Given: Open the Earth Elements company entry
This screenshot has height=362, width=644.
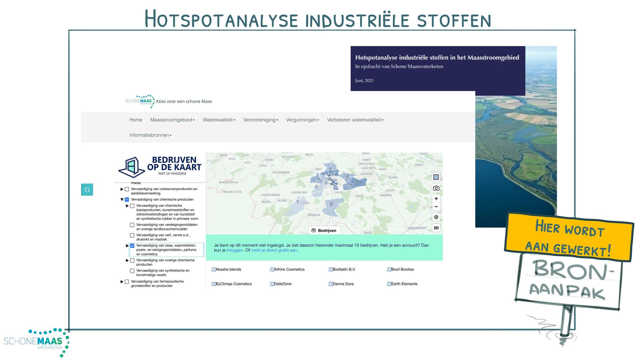Looking at the screenshot, I should [404, 284].
